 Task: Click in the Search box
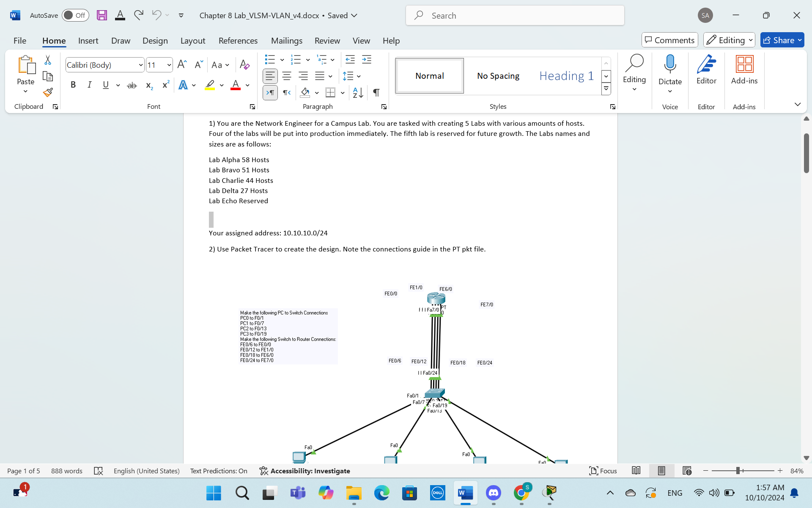pyautogui.click(x=515, y=16)
